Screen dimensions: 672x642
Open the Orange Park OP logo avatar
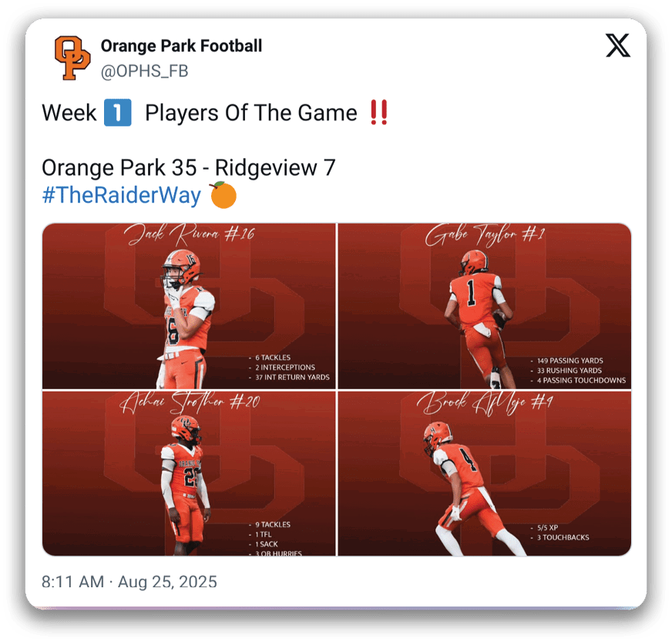[72, 58]
